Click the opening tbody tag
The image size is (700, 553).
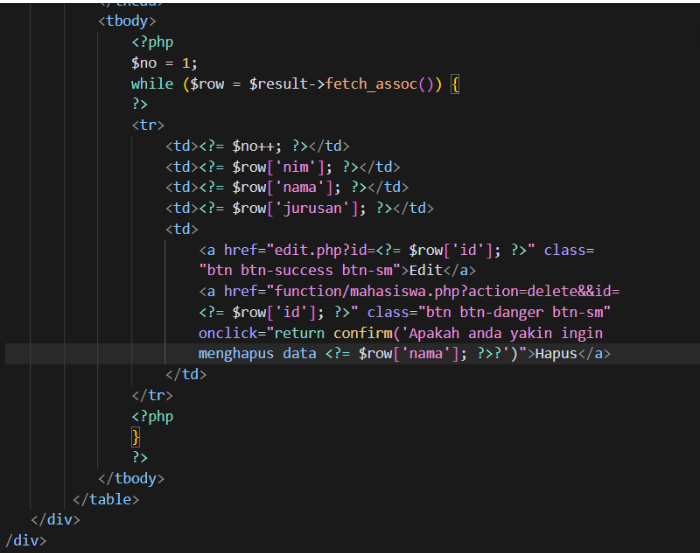127,20
